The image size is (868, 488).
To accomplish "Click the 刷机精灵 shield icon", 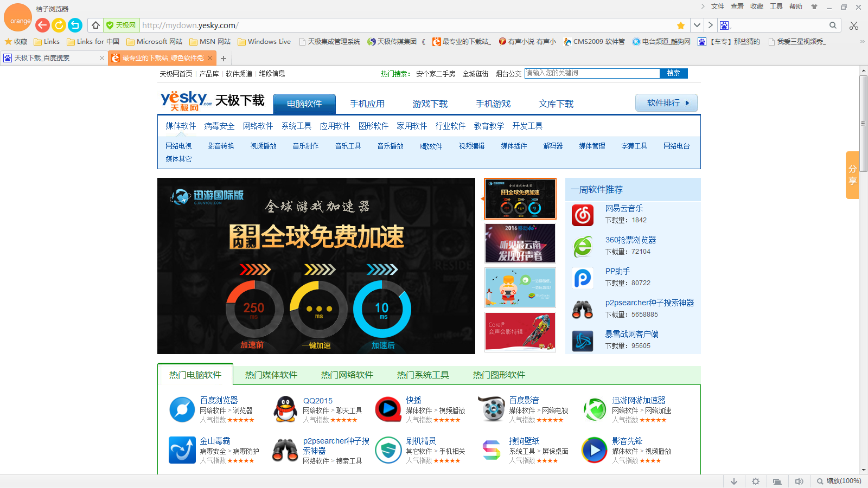I will coord(388,450).
